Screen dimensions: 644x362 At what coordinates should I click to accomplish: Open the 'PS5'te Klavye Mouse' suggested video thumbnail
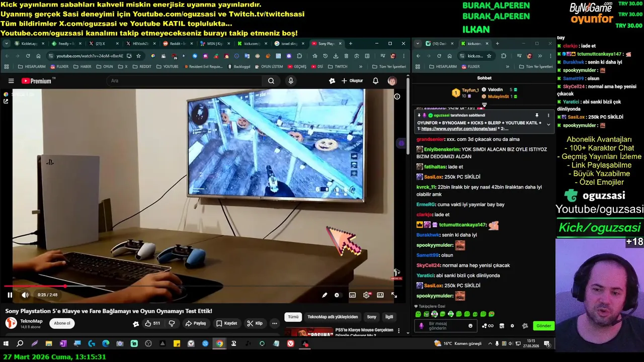(x=308, y=332)
